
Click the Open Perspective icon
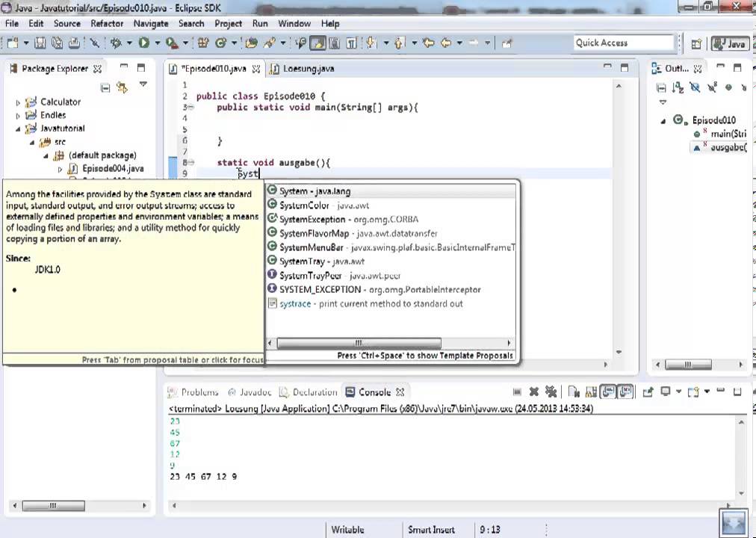coord(696,44)
